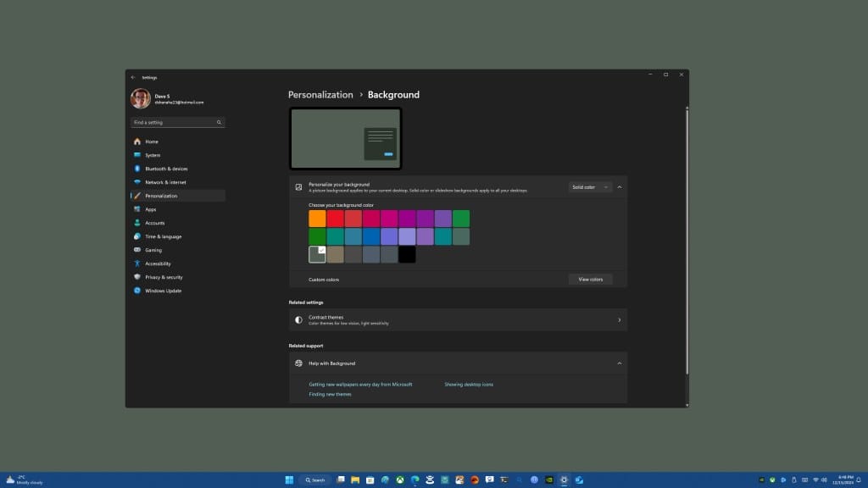Navigate back to Personalization breadcrumb

pos(320,95)
